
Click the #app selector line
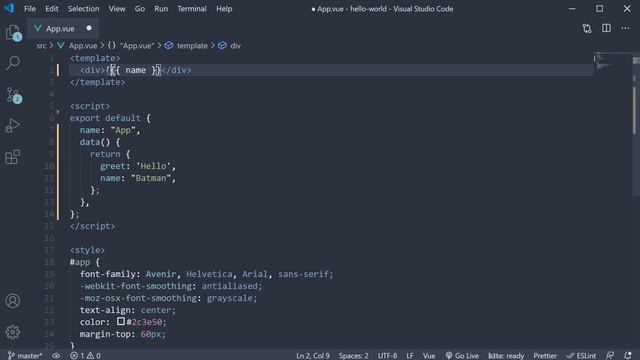tap(84, 262)
